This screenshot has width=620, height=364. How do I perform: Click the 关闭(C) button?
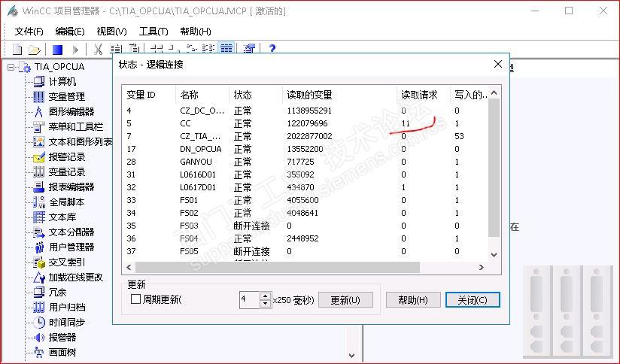tap(473, 300)
